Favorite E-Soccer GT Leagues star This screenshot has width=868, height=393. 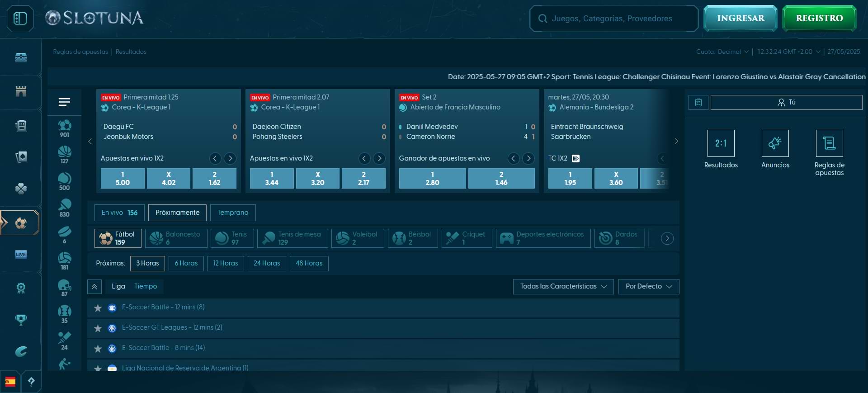coord(98,328)
